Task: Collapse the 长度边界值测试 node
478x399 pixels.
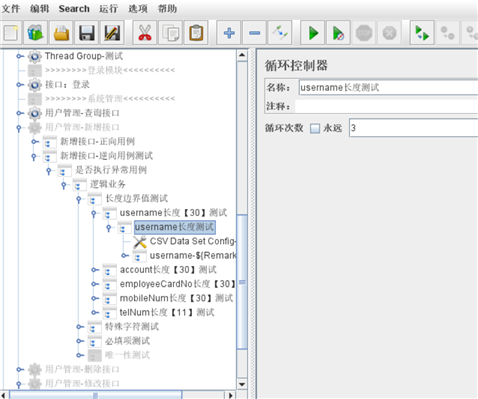Action: (79, 199)
